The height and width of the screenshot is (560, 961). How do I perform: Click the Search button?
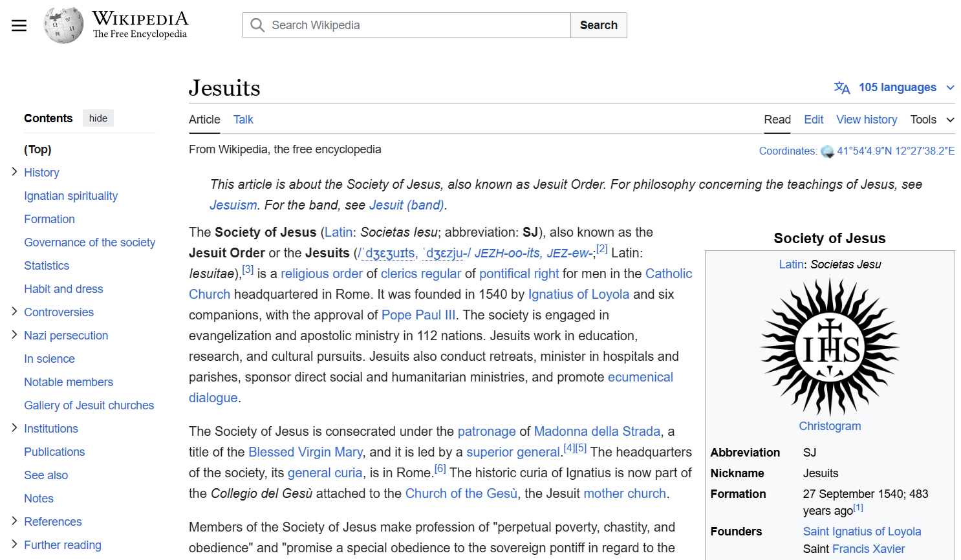coord(599,25)
